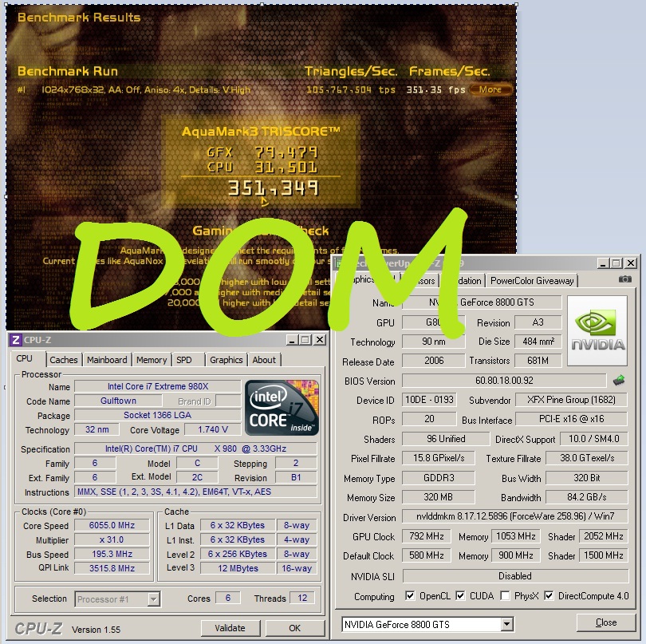The height and width of the screenshot is (644, 646).
Task: Enable the PhysX checkbox
Action: tap(505, 596)
